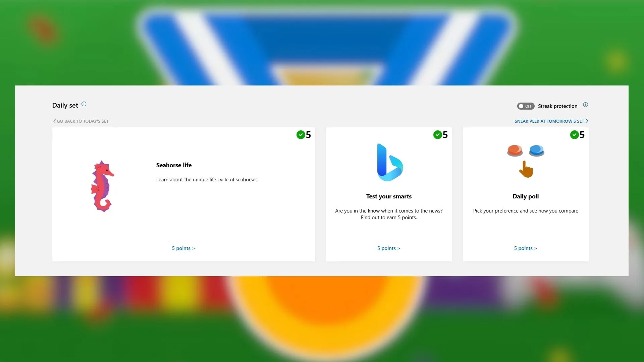This screenshot has height=362, width=644.
Task: Click the green checkmark on Seahorse life card
Action: click(301, 135)
